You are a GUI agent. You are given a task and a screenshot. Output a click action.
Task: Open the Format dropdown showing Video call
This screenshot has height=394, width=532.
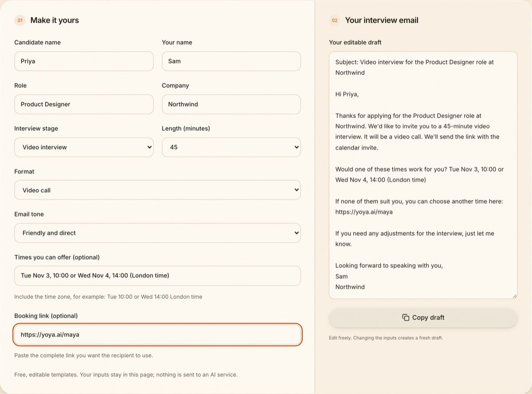157,190
